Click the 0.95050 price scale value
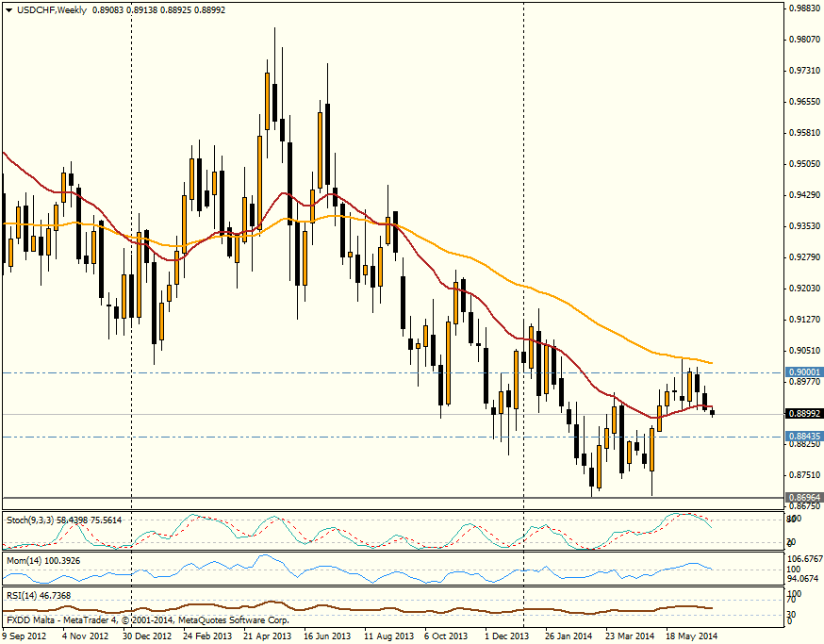This screenshot has width=824, height=644. 802,163
